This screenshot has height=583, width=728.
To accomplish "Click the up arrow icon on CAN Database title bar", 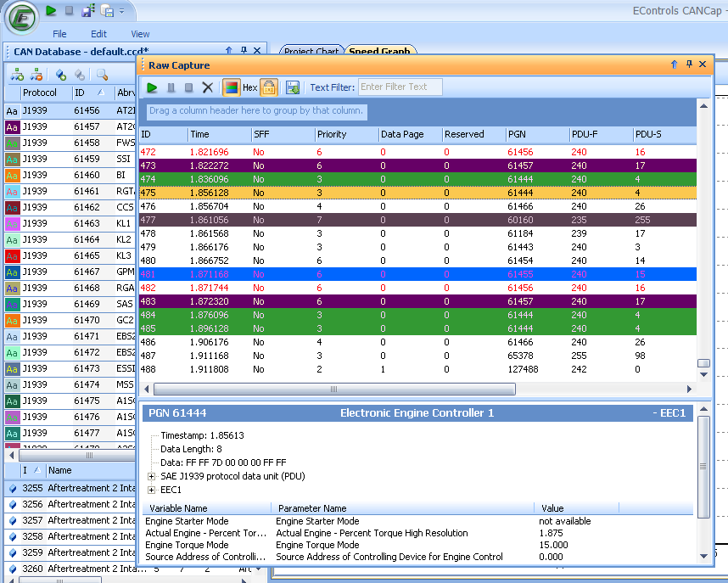I will coord(229,50).
